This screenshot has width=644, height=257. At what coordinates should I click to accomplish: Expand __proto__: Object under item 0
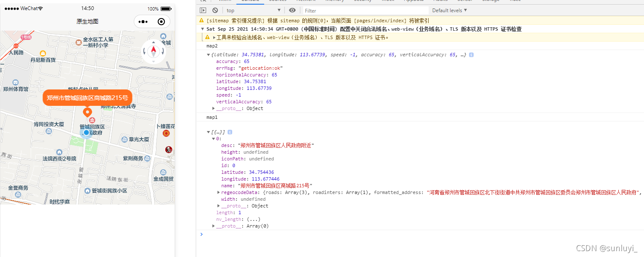(219, 206)
